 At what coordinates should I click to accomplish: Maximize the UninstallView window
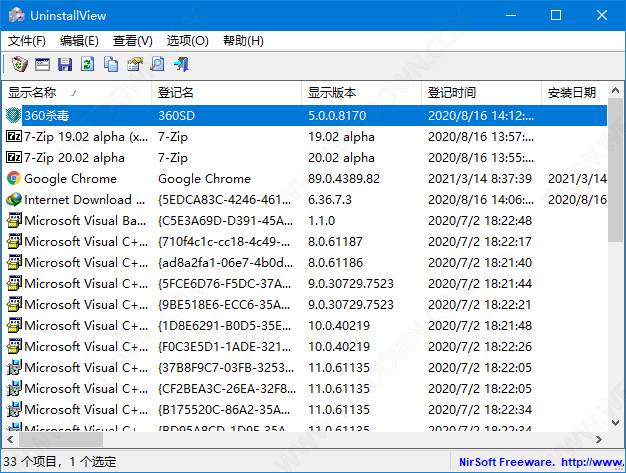(556, 15)
